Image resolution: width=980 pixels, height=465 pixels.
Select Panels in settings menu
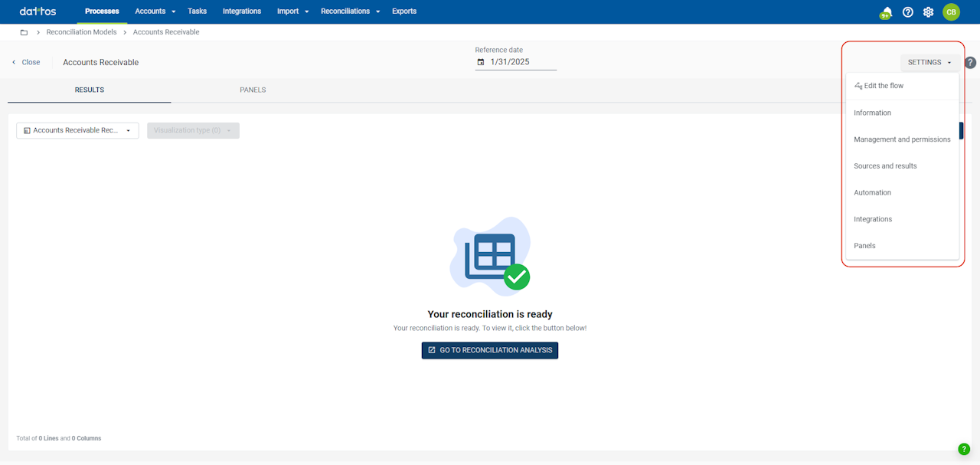(x=902, y=246)
